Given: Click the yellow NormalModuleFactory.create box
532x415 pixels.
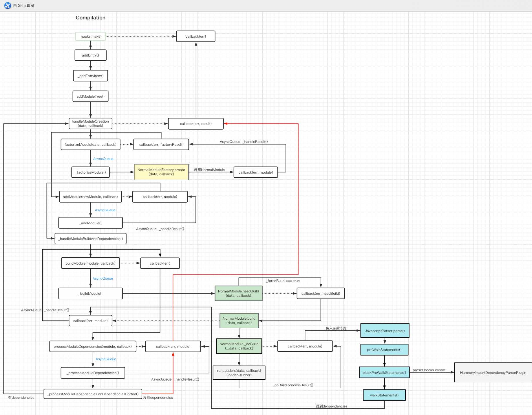Looking at the screenshot, I should [x=161, y=172].
